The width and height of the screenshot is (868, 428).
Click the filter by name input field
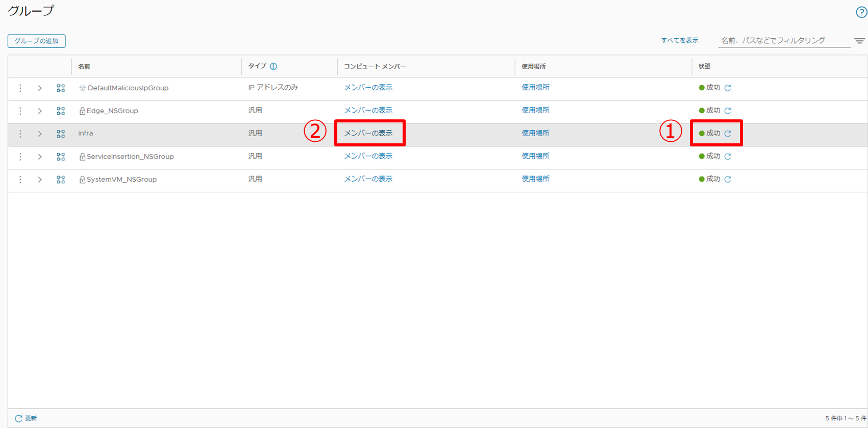tap(783, 40)
